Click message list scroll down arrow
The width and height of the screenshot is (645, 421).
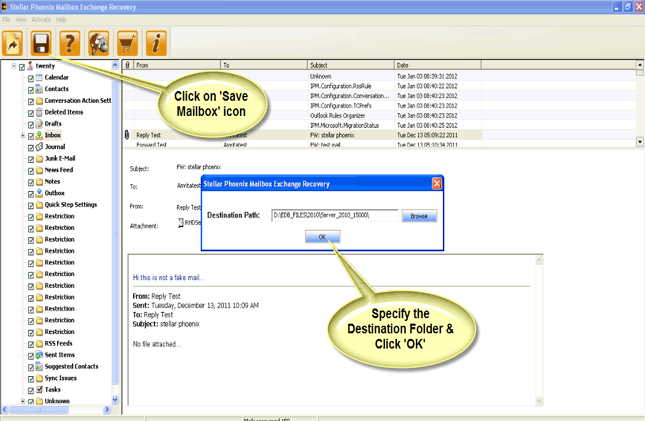point(640,142)
